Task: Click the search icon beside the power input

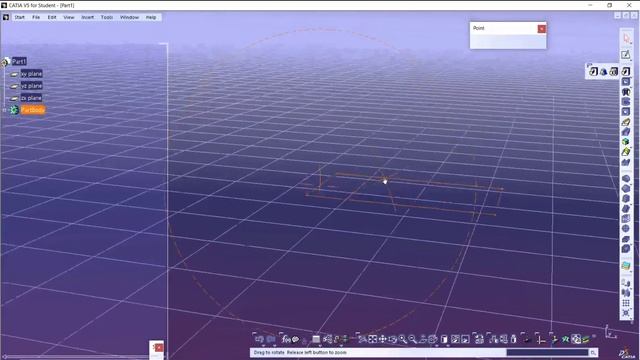Action: [x=593, y=352]
